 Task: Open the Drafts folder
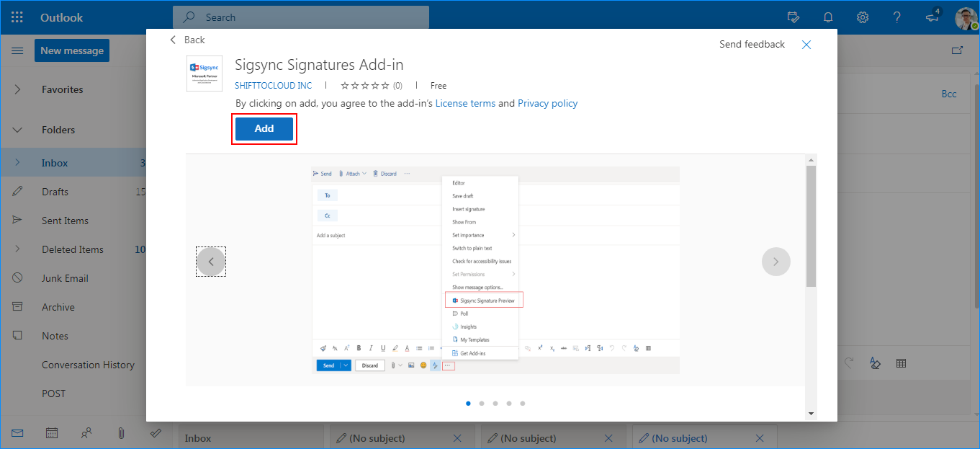(x=55, y=192)
